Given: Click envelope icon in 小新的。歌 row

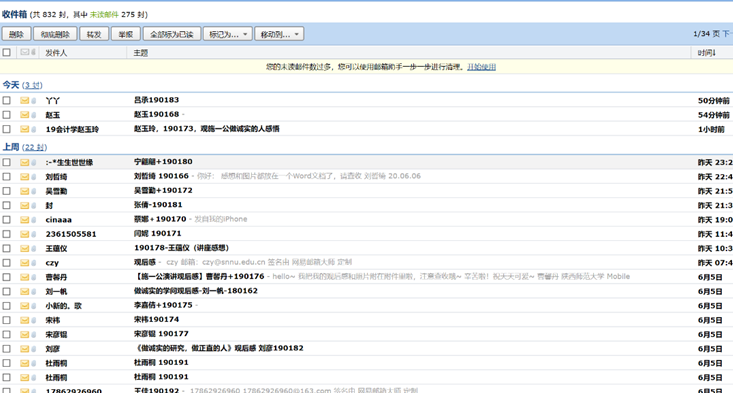Looking at the screenshot, I should tap(24, 306).
